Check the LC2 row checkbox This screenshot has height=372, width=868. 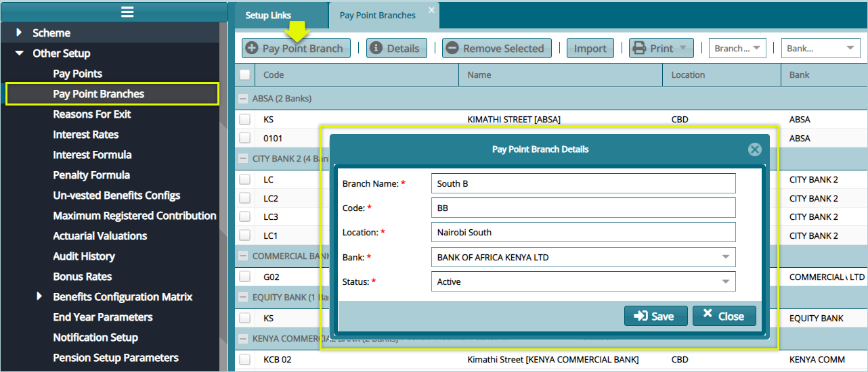pyautogui.click(x=244, y=198)
